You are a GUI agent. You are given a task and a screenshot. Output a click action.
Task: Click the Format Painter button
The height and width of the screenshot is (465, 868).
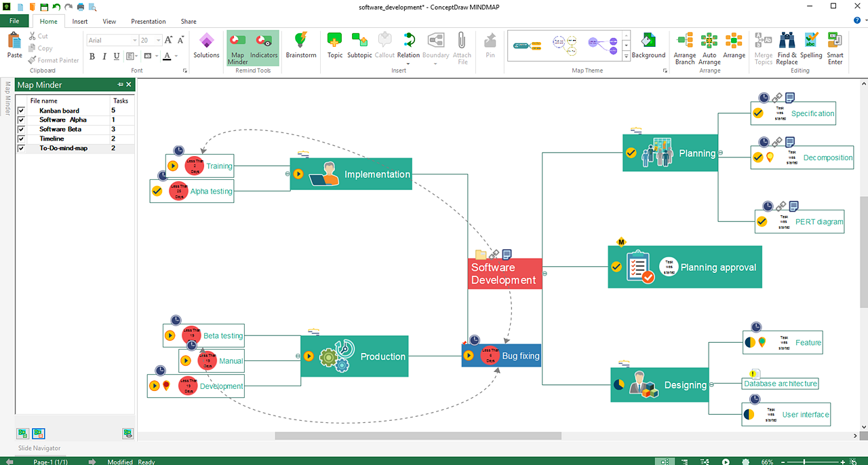click(x=54, y=60)
